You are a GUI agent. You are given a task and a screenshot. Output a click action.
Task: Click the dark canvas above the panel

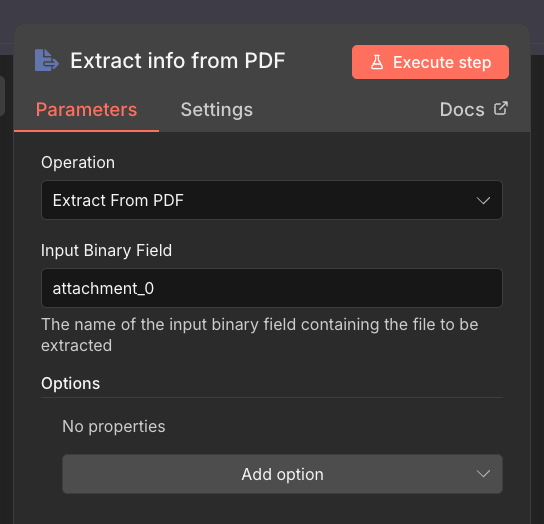[272, 11]
